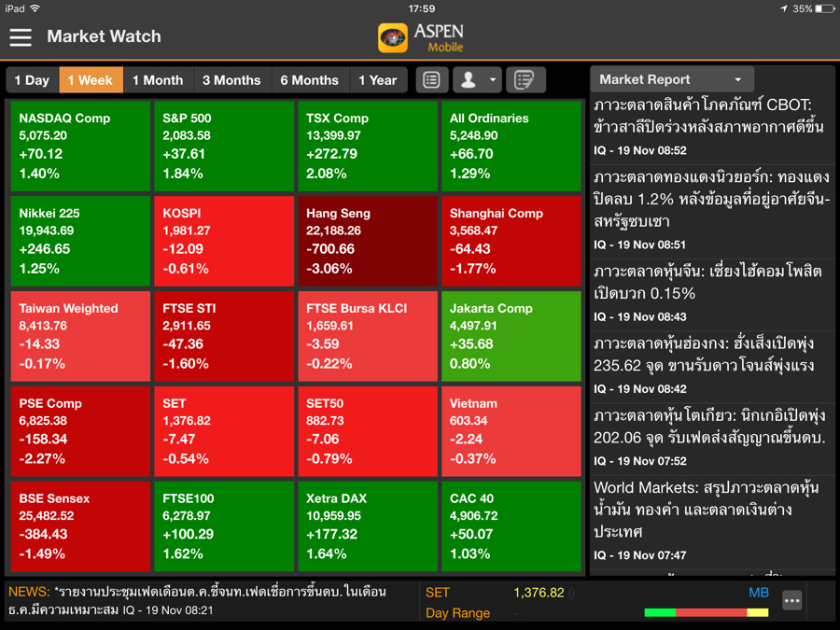Image resolution: width=840 pixels, height=630 pixels.
Task: Tap the location services arrow icon
Action: [784, 8]
